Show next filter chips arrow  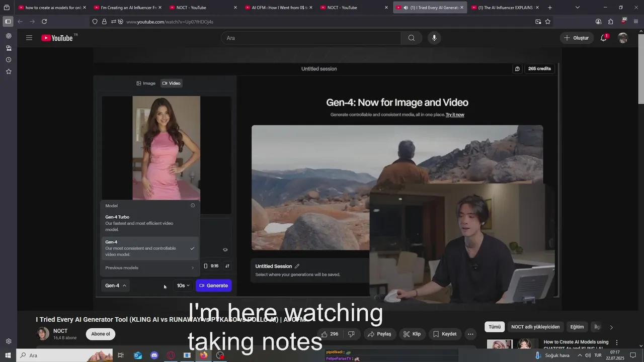[x=611, y=327]
